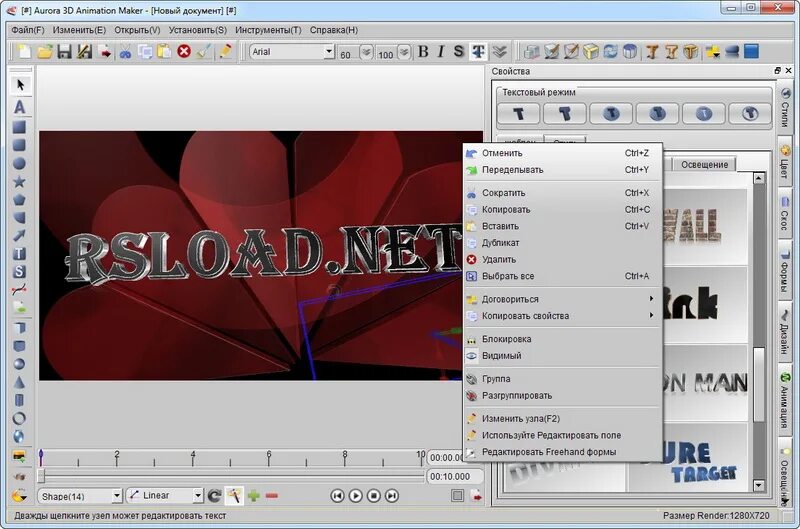The height and width of the screenshot is (529, 800).
Task: Open the font size 60 spinner arrows
Action: 366,53
